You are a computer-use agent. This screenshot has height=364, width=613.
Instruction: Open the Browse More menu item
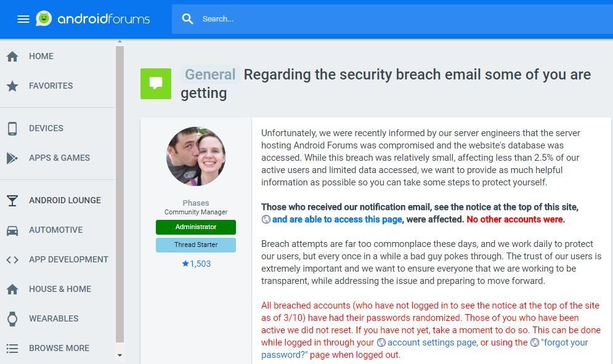(x=58, y=348)
